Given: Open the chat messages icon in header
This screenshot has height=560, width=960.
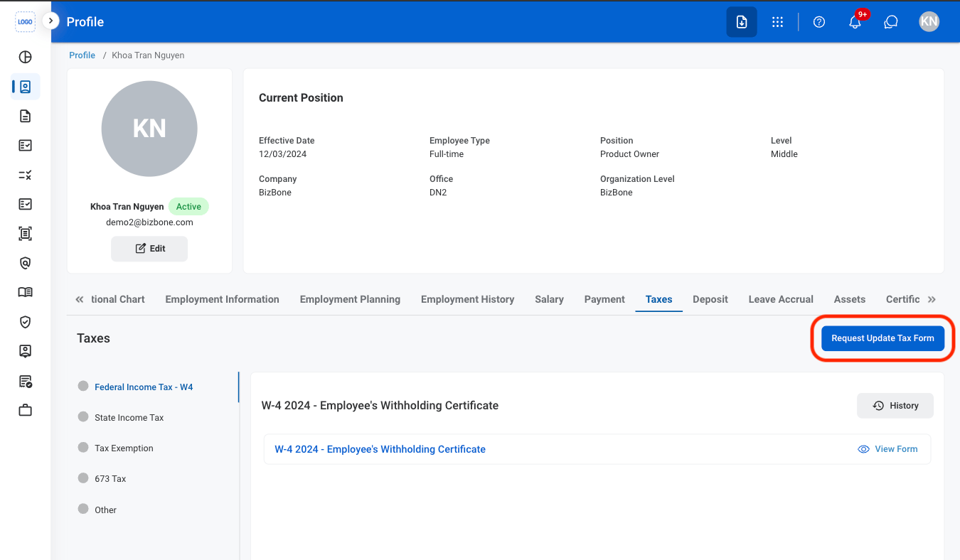Looking at the screenshot, I should tap(891, 22).
